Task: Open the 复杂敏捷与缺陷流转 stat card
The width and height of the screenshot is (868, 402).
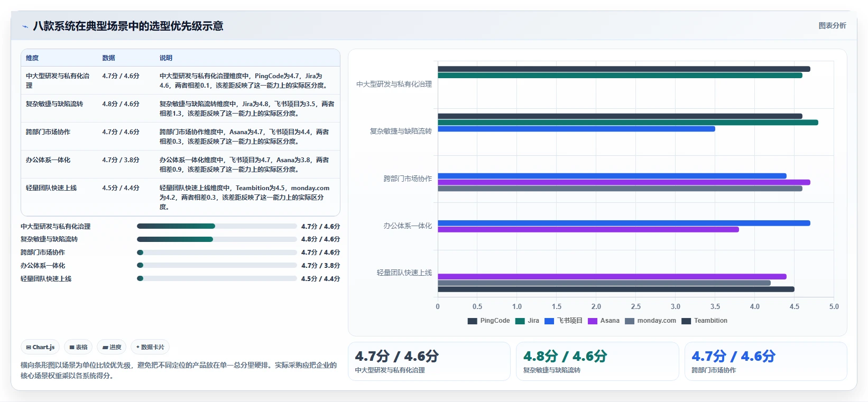Action: 597,361
